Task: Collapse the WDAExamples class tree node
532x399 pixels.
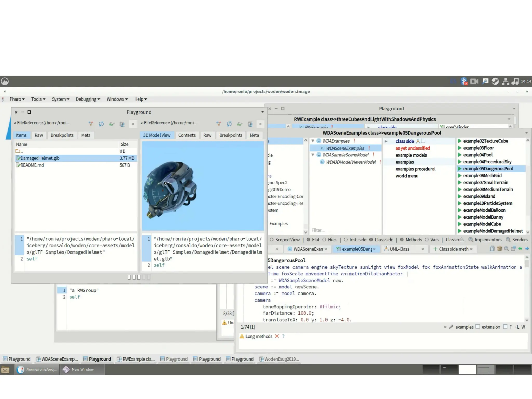Action: 313,141
